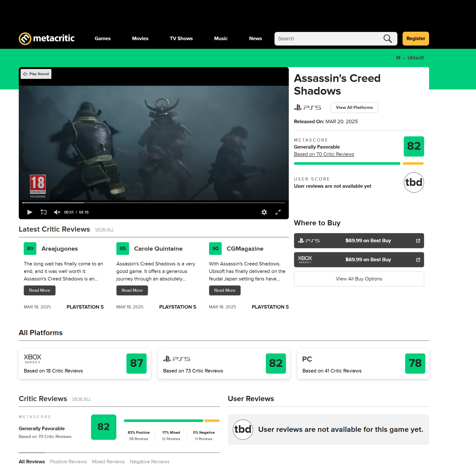Click the large 82 Metascore badge in Critic Reviews
This screenshot has height=464, width=476.
(x=103, y=427)
